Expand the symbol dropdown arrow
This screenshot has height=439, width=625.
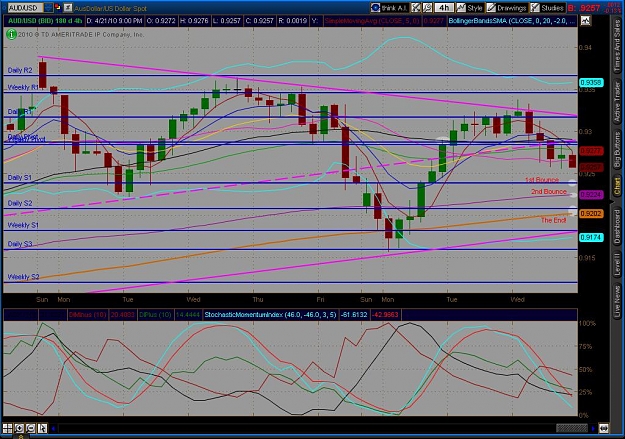(48, 8)
